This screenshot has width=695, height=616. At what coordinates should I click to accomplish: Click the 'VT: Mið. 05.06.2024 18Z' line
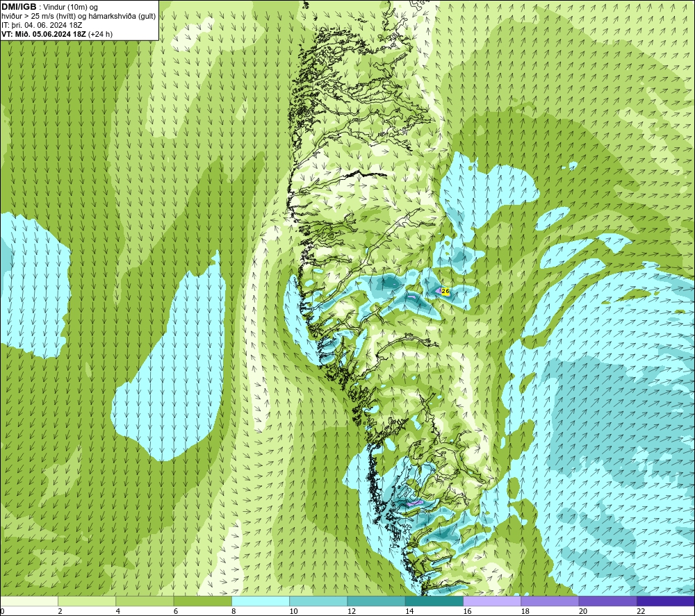(43, 34)
